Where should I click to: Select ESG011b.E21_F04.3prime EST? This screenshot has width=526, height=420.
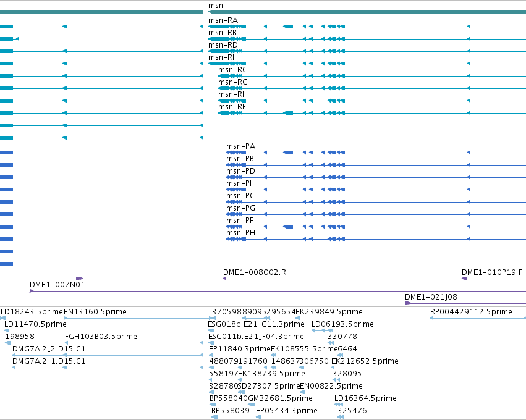coord(256,337)
